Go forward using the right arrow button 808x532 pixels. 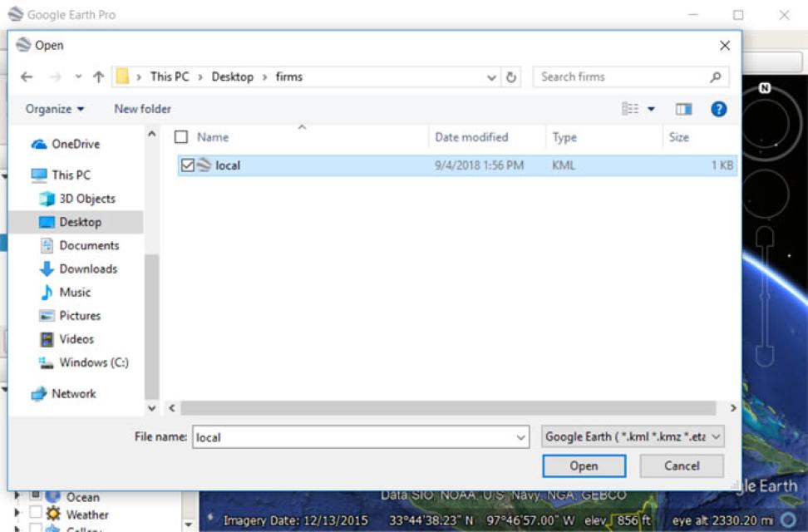(x=55, y=77)
